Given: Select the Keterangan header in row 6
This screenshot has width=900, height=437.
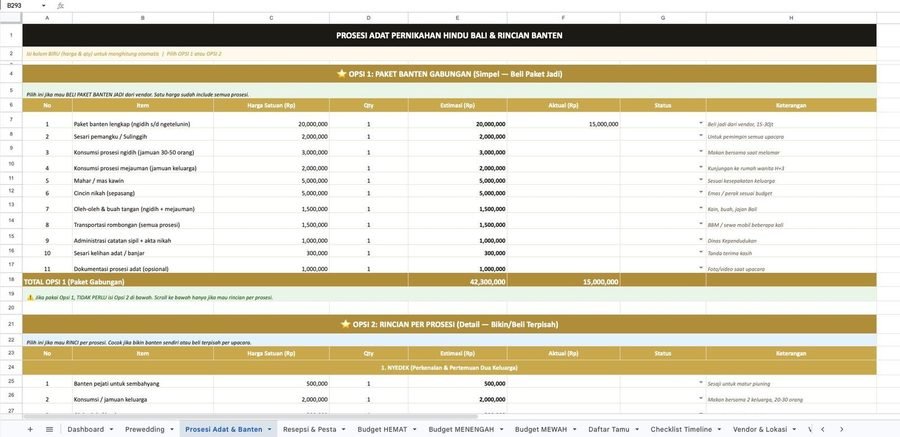Looking at the screenshot, I should [791, 105].
